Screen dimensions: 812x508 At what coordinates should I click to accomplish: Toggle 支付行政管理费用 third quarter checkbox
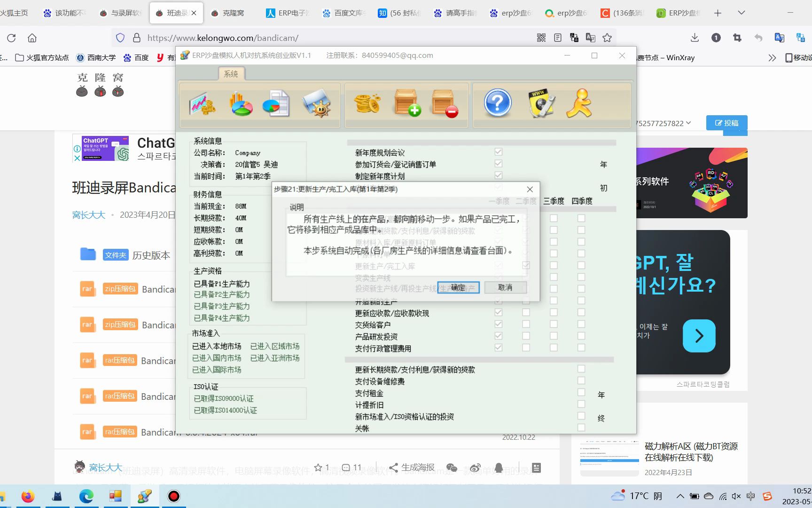tap(554, 348)
